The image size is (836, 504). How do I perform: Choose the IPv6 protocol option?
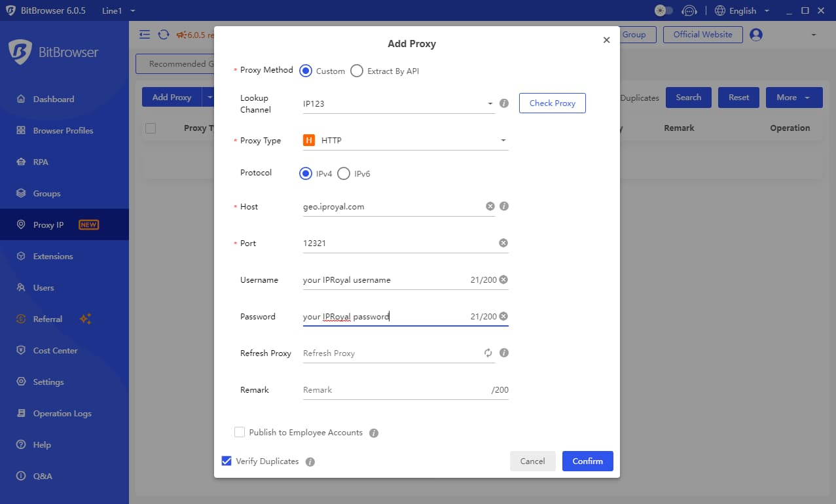tap(344, 173)
